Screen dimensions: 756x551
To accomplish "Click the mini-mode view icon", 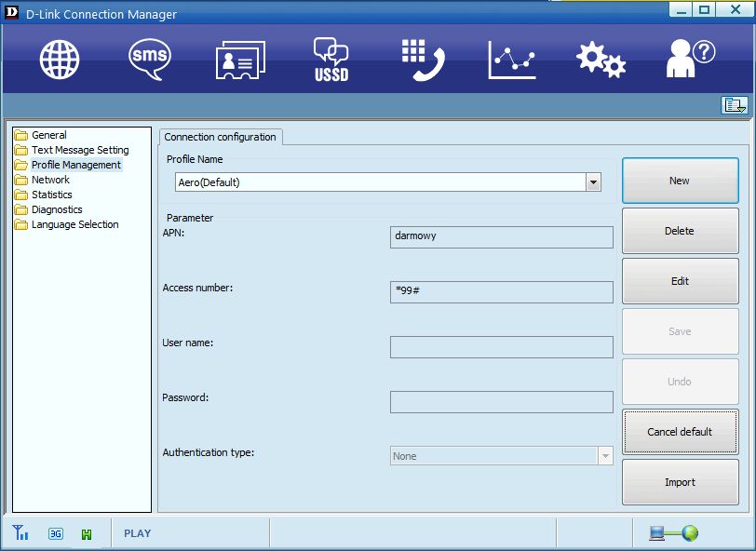I will 735,104.
